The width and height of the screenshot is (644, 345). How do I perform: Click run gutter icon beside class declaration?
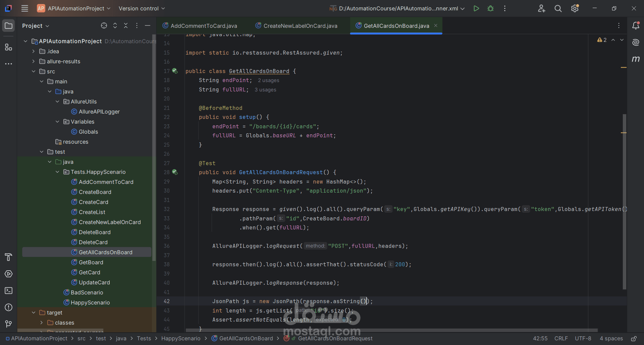click(x=175, y=71)
